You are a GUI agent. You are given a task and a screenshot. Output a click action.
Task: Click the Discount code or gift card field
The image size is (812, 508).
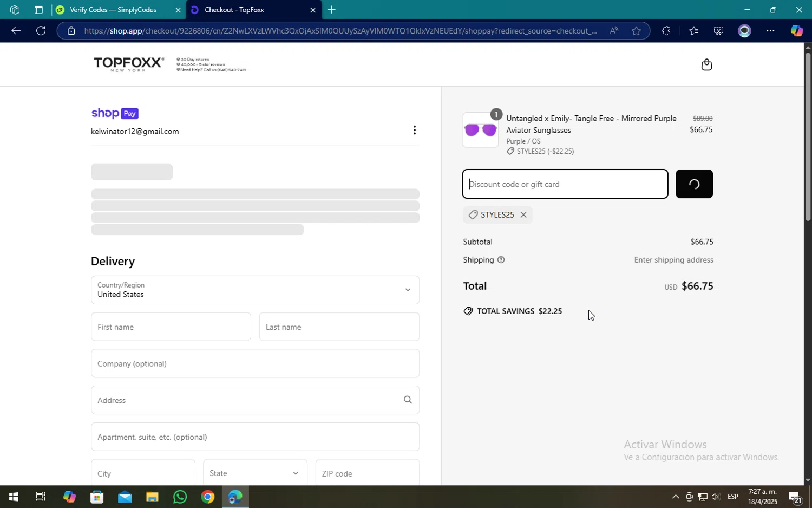click(x=565, y=184)
